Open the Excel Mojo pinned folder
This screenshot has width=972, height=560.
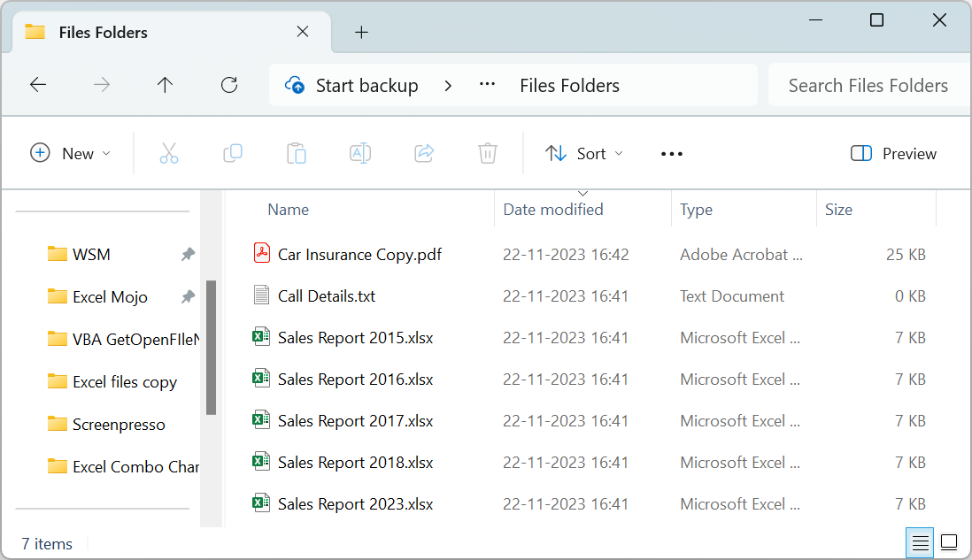click(110, 297)
